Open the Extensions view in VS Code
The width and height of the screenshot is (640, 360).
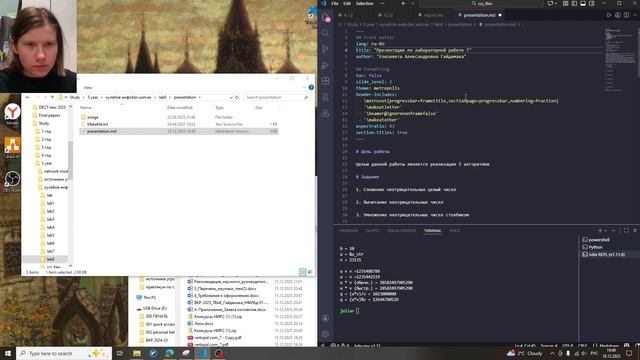point(325,81)
